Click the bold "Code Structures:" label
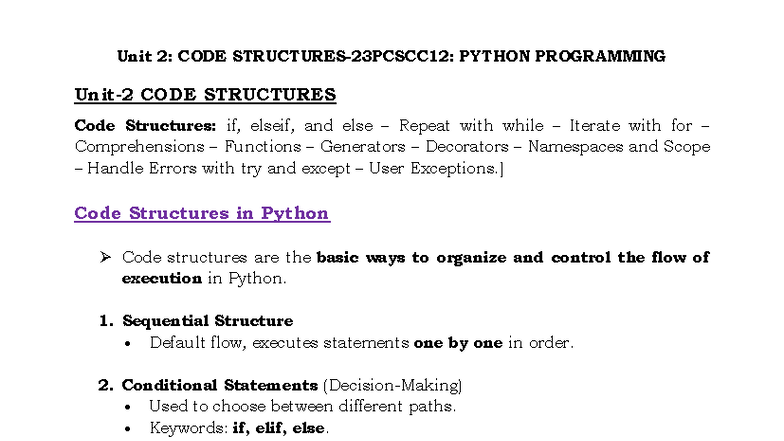Image resolution: width=784 pixels, height=441 pixels. point(144,126)
